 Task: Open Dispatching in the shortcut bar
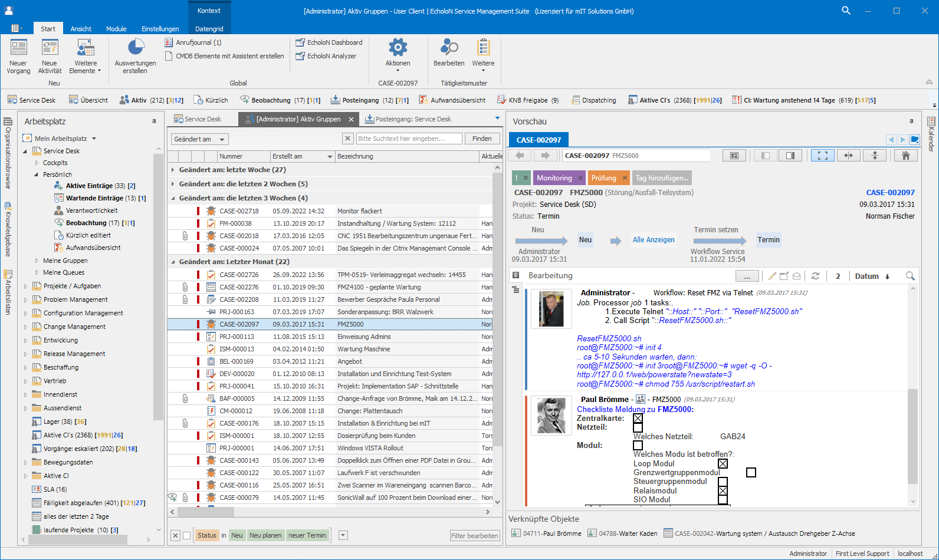click(594, 100)
